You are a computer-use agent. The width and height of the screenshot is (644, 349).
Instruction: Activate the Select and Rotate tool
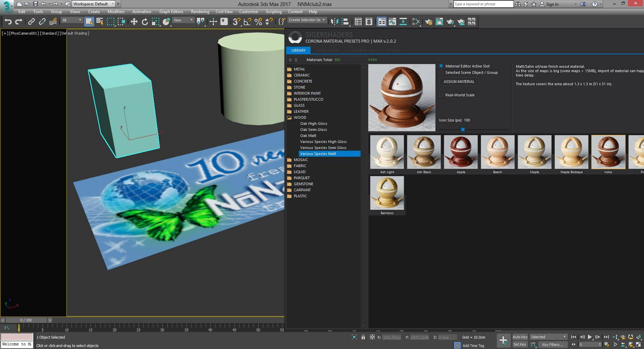(145, 22)
